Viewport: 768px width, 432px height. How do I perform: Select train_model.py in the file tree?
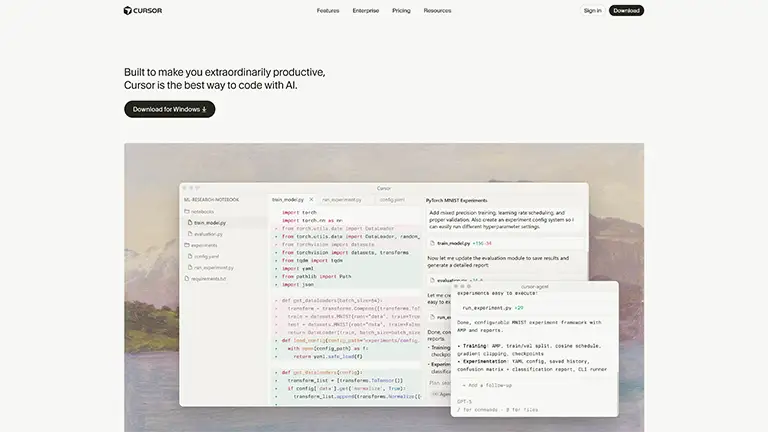tap(210, 223)
